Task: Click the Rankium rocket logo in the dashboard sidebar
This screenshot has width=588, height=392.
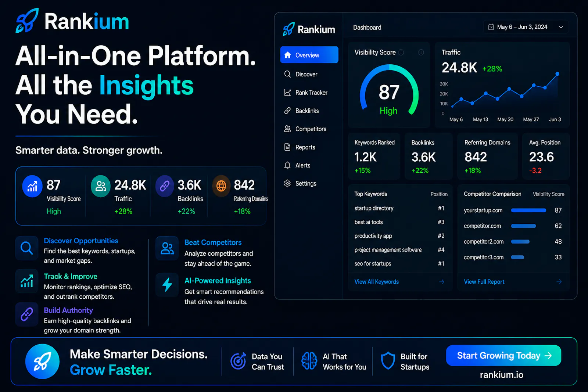Action: 288,29
